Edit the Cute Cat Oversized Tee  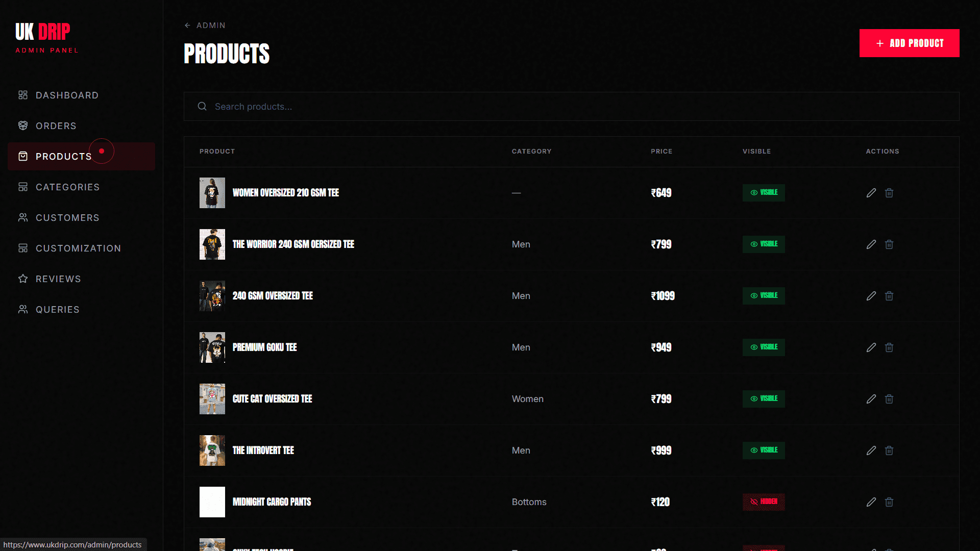pyautogui.click(x=871, y=399)
